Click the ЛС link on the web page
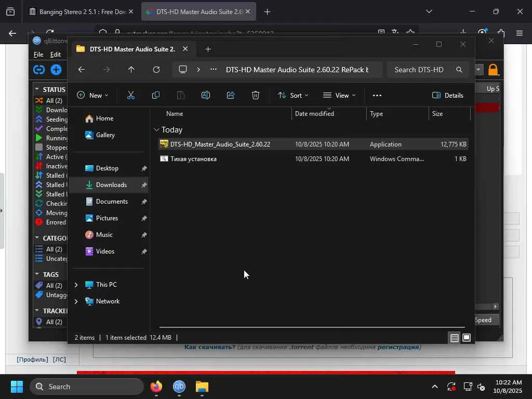Viewport: 532px width, 399px height. [59, 360]
